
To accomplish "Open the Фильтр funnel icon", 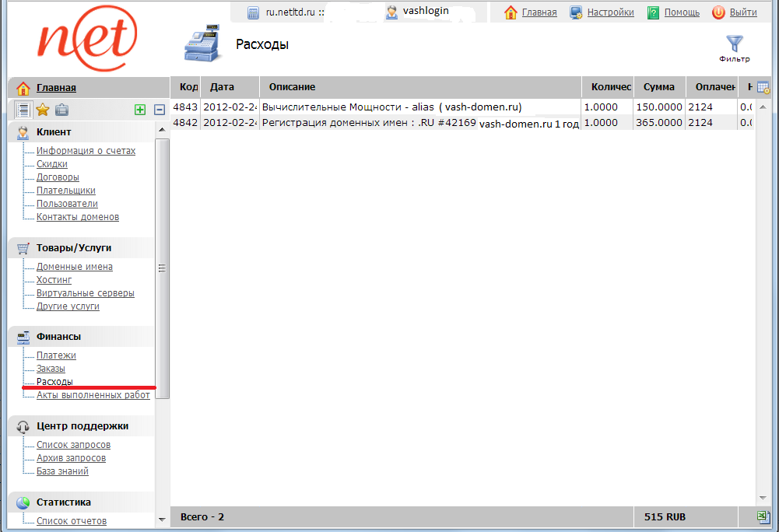I will [x=734, y=45].
